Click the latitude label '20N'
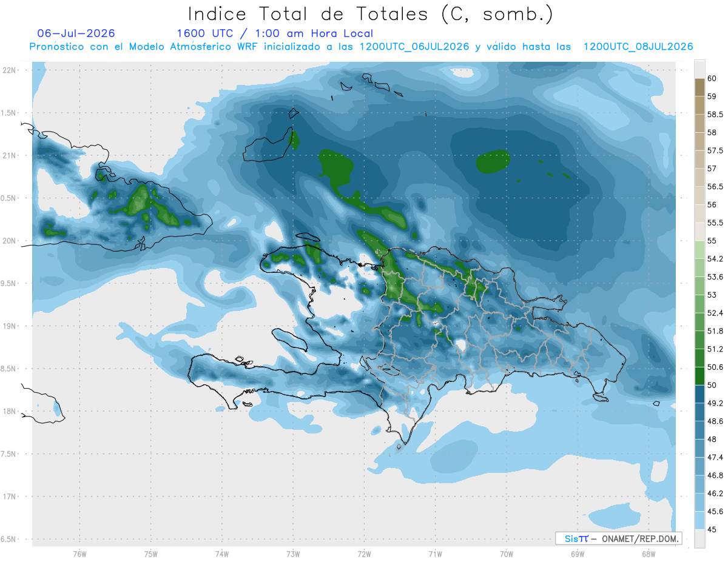 (x=9, y=241)
